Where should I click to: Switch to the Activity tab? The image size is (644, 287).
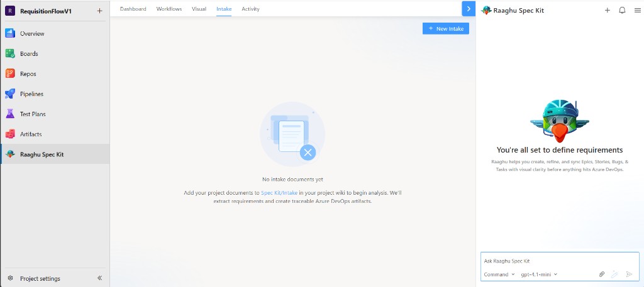coord(250,9)
